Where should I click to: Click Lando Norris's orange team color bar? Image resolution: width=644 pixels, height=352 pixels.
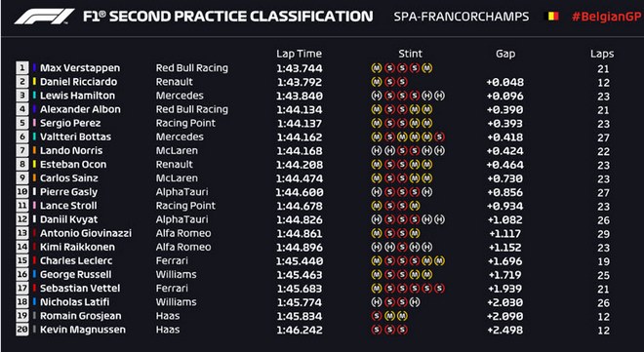click(34, 150)
